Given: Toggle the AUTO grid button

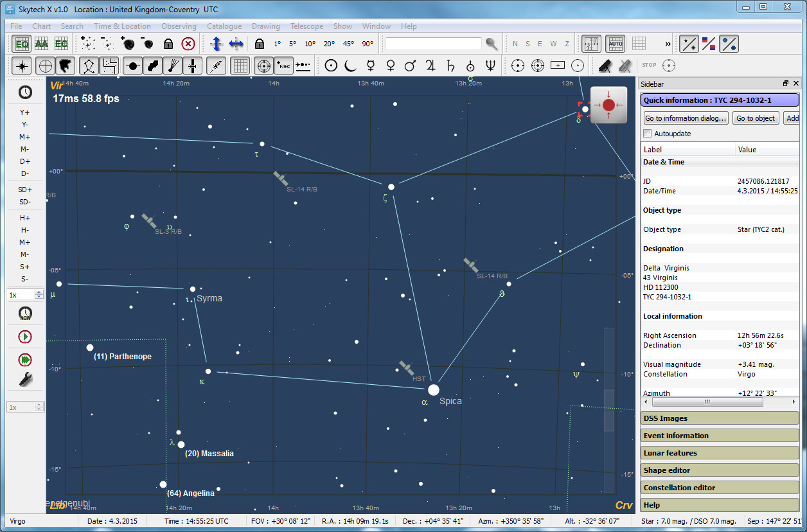Looking at the screenshot, I should pos(615,44).
